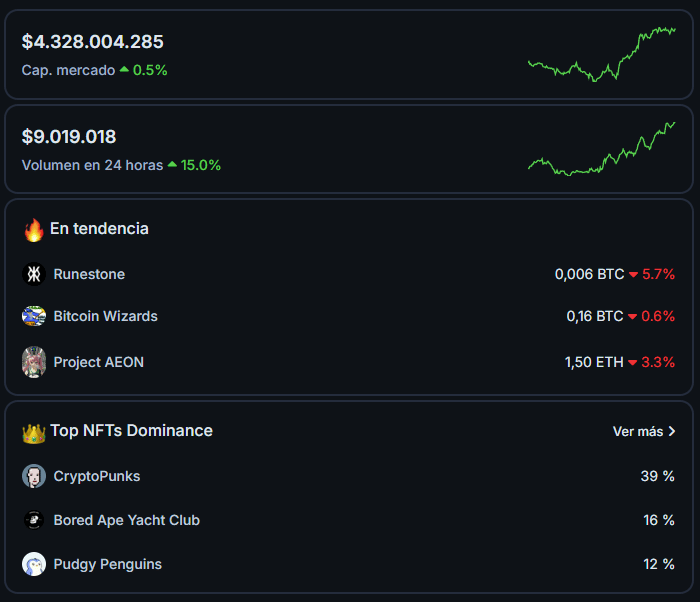Click the Project AEON avatar image
This screenshot has width=700, height=602.
pos(34,362)
